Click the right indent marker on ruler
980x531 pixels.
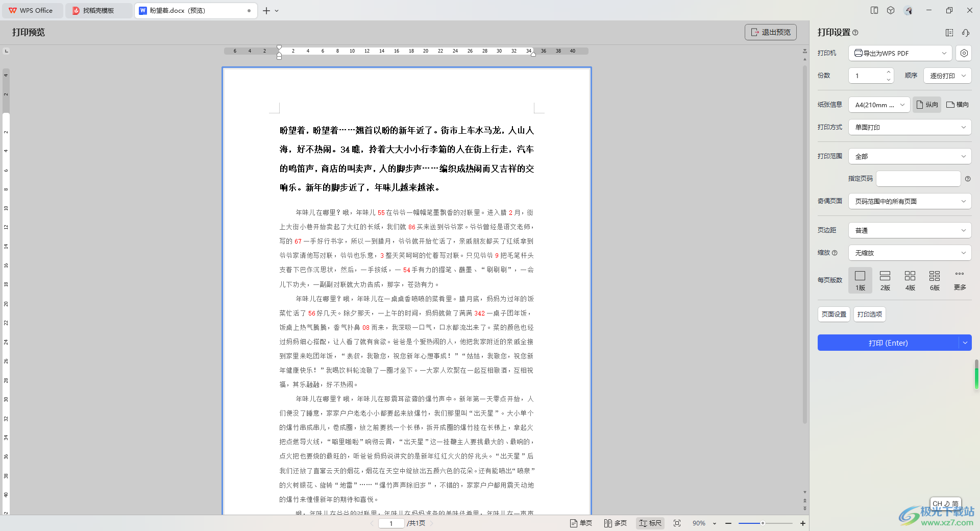pyautogui.click(x=533, y=54)
